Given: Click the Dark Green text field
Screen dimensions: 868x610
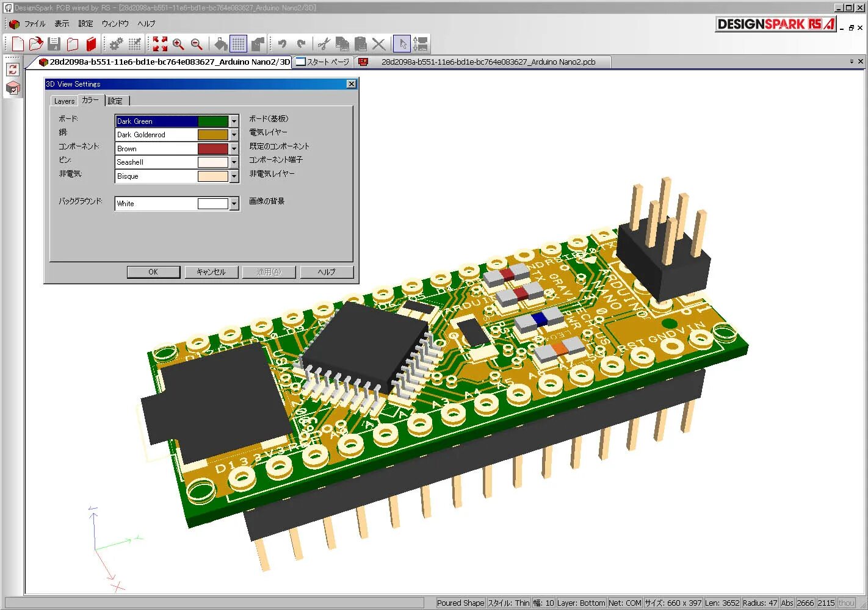Looking at the screenshot, I should coord(156,121).
